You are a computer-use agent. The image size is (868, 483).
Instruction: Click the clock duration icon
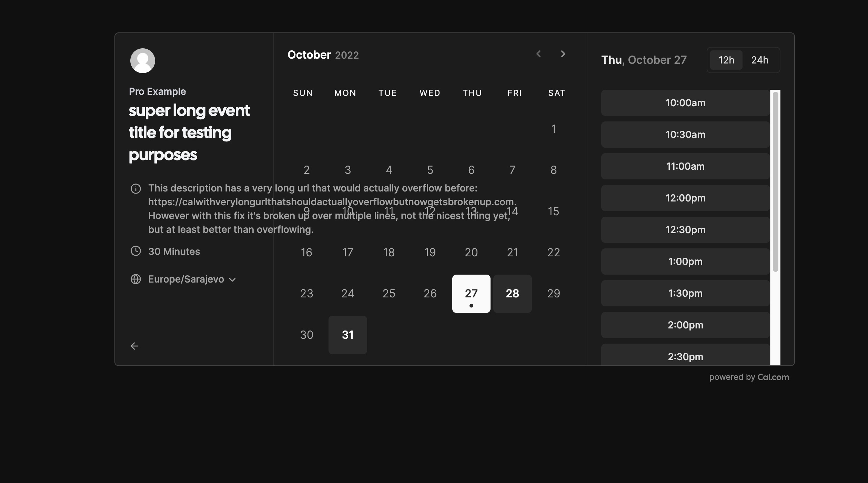point(136,251)
